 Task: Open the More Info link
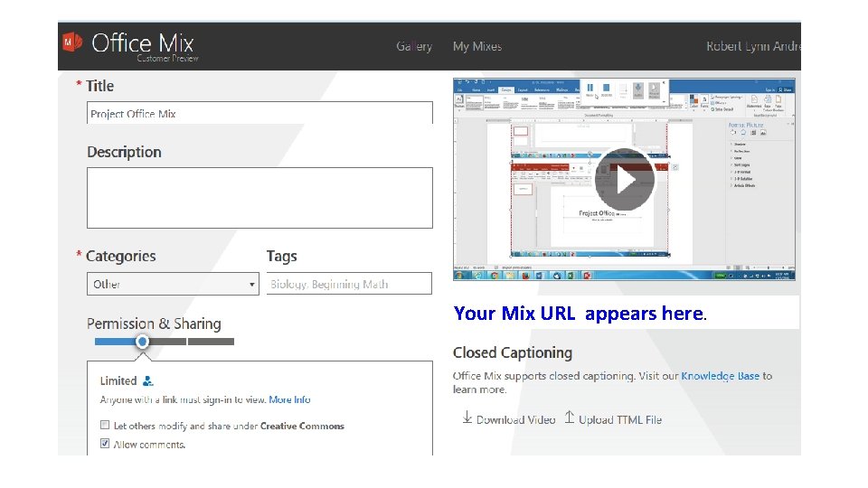(x=289, y=399)
